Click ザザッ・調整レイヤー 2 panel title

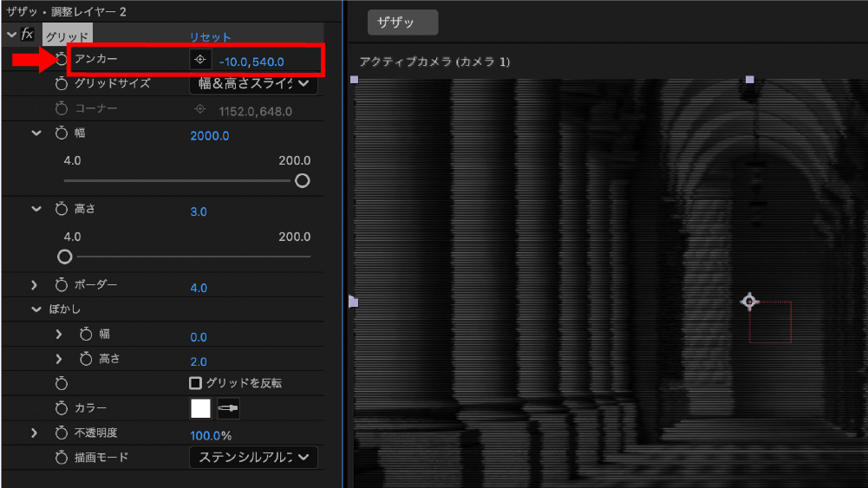[66, 11]
